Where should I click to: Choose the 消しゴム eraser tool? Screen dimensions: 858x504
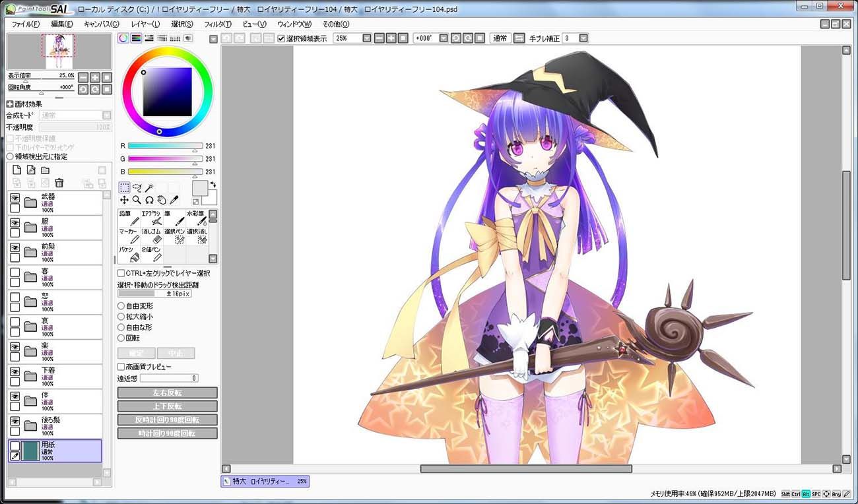pyautogui.click(x=152, y=236)
